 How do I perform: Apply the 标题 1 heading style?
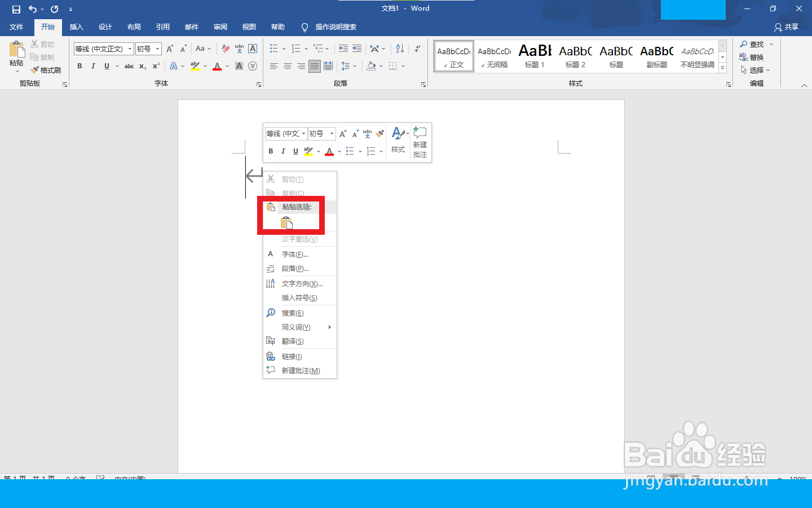click(535, 56)
